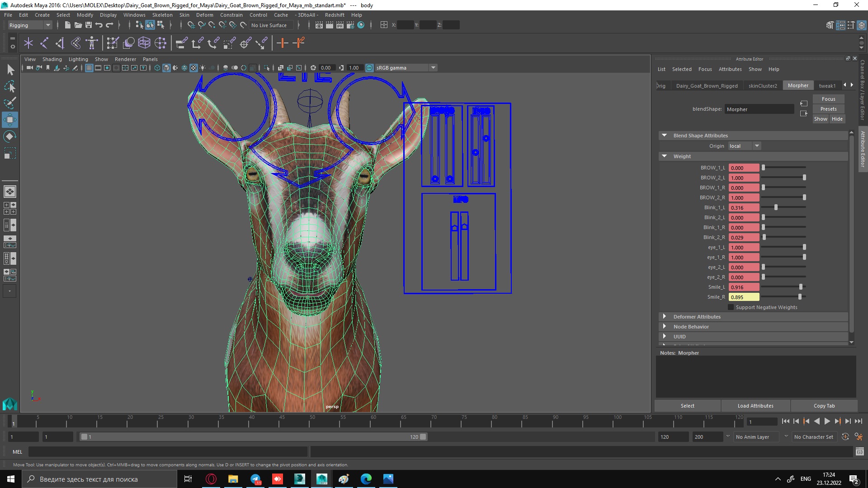Click the Hide button in Attribute Editor

[837, 119]
